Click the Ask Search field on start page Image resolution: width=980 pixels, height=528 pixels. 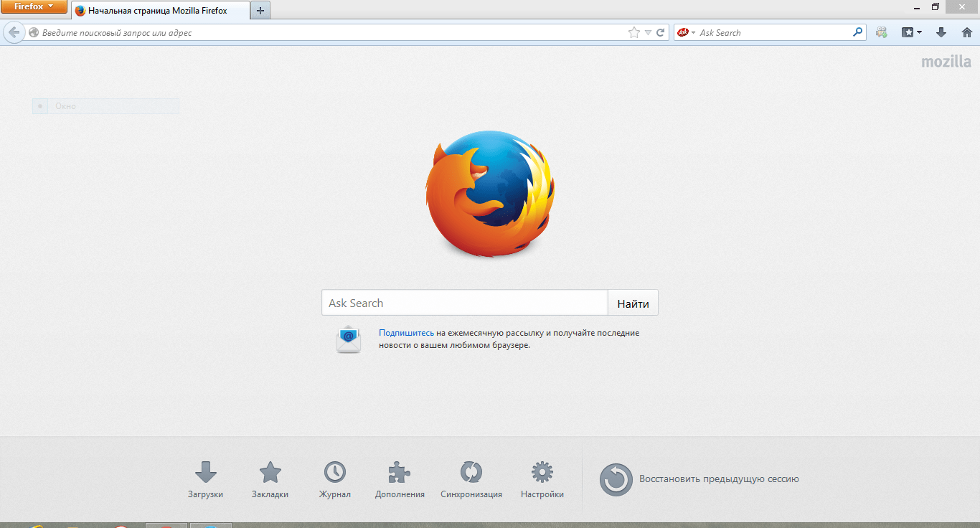point(465,303)
